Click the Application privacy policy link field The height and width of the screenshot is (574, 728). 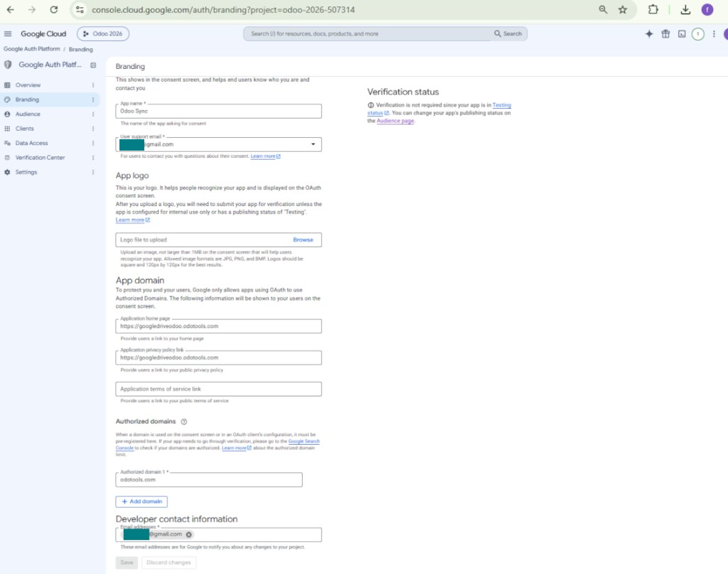click(218, 358)
